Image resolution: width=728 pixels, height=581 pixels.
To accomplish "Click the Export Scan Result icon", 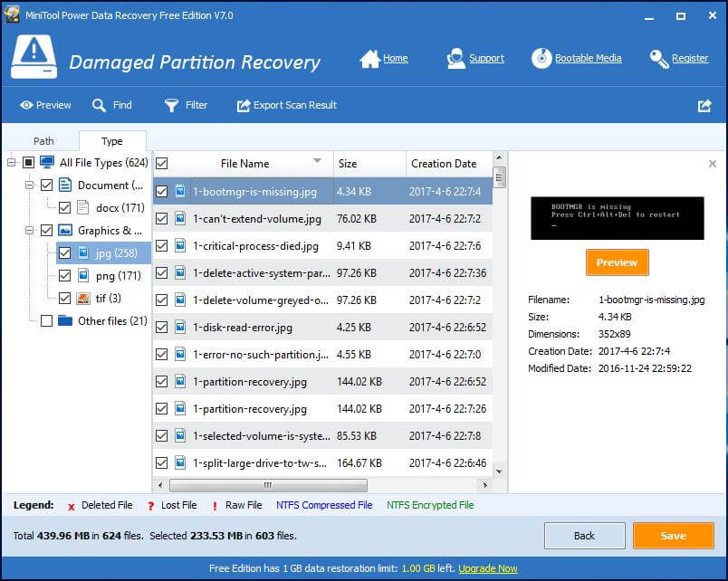I will [x=243, y=105].
